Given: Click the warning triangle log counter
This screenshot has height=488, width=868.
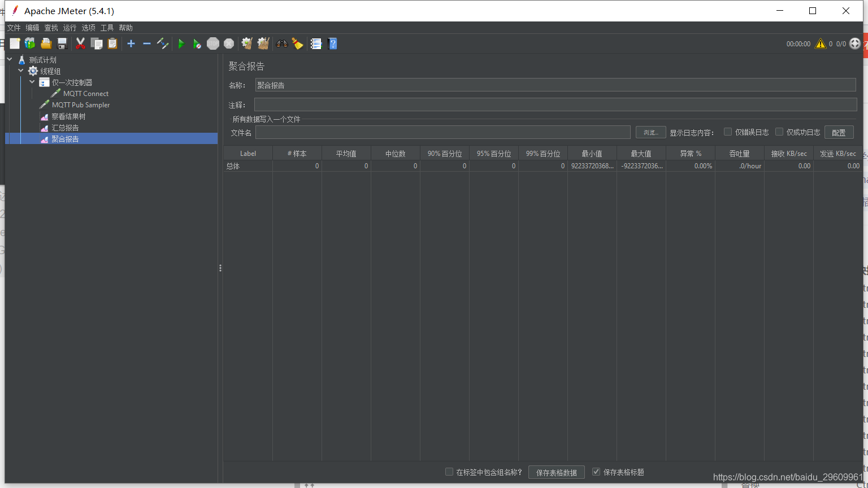Looking at the screenshot, I should (821, 43).
